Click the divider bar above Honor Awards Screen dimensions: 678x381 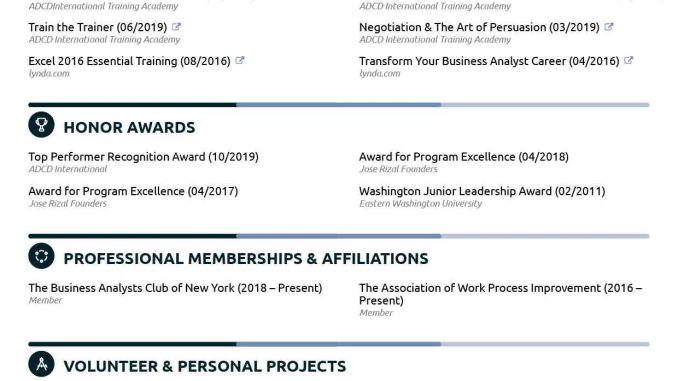[339, 105]
